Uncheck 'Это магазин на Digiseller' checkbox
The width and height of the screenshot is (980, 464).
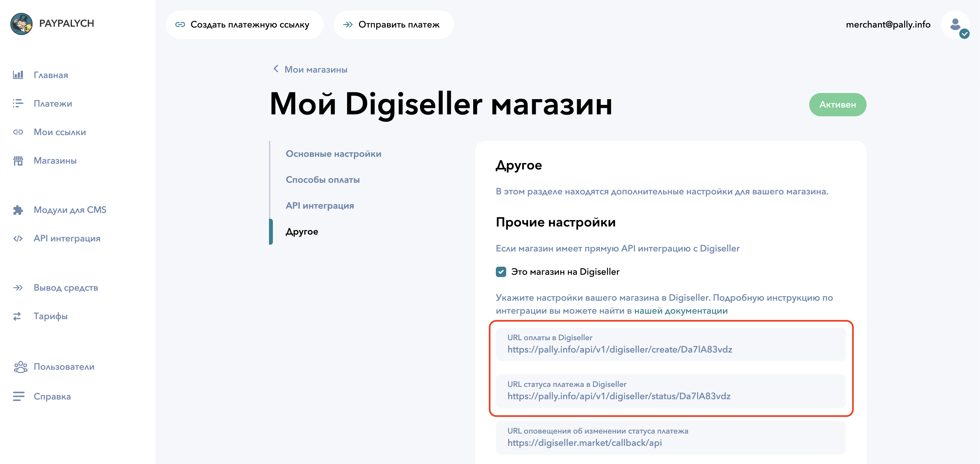[x=501, y=272]
